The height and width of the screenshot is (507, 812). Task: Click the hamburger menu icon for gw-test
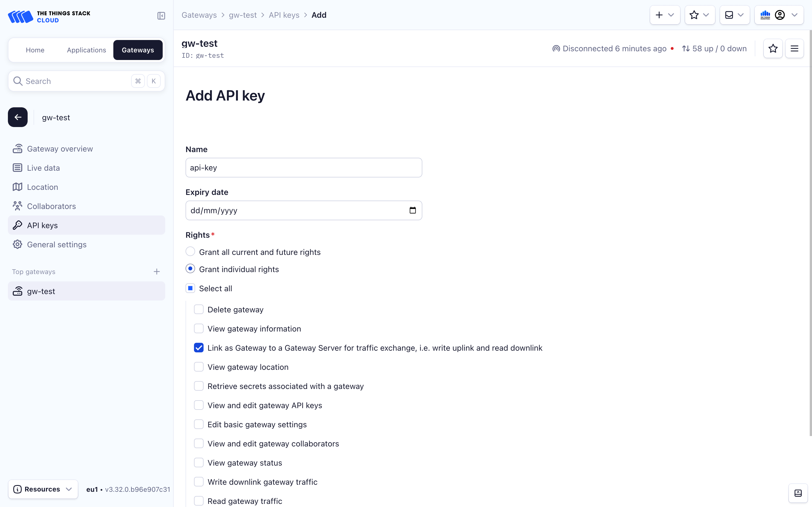tap(795, 48)
